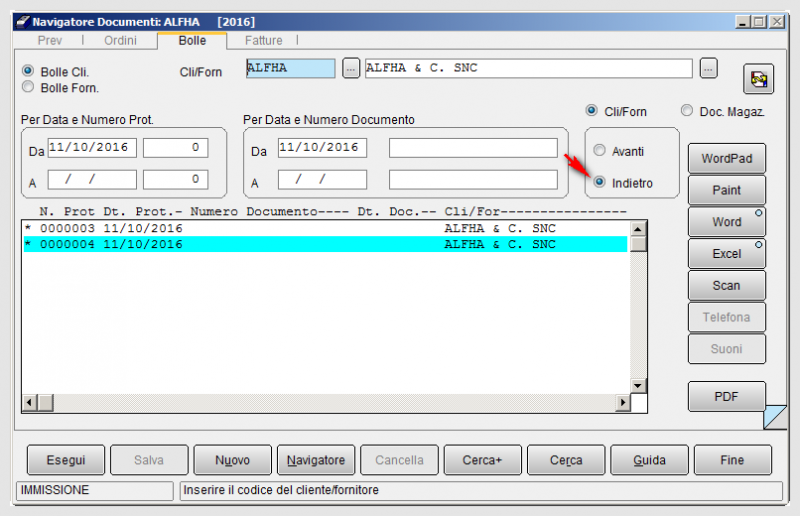Click the vertical scrollbar thumb in list
Image resolution: width=800 pixels, height=516 pixels.
638,244
